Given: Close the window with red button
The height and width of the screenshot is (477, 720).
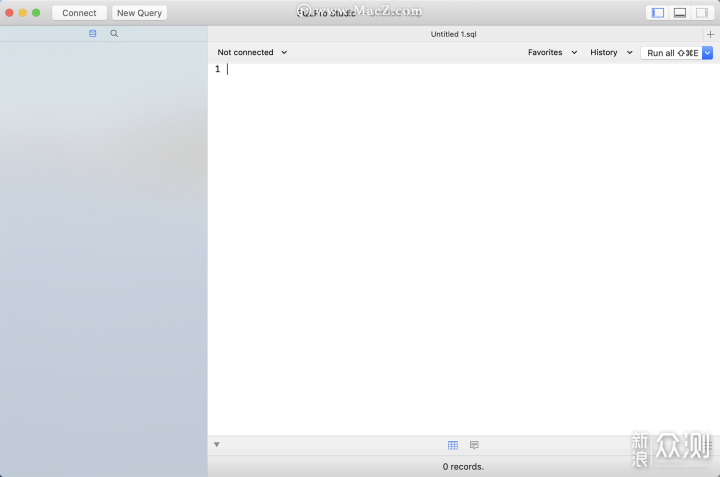Looking at the screenshot, I should [x=9, y=13].
